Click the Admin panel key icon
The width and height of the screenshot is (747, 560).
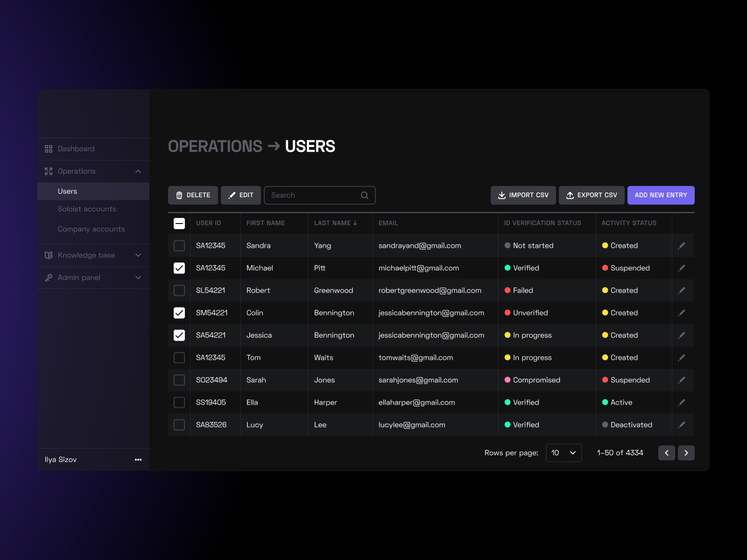(x=49, y=278)
